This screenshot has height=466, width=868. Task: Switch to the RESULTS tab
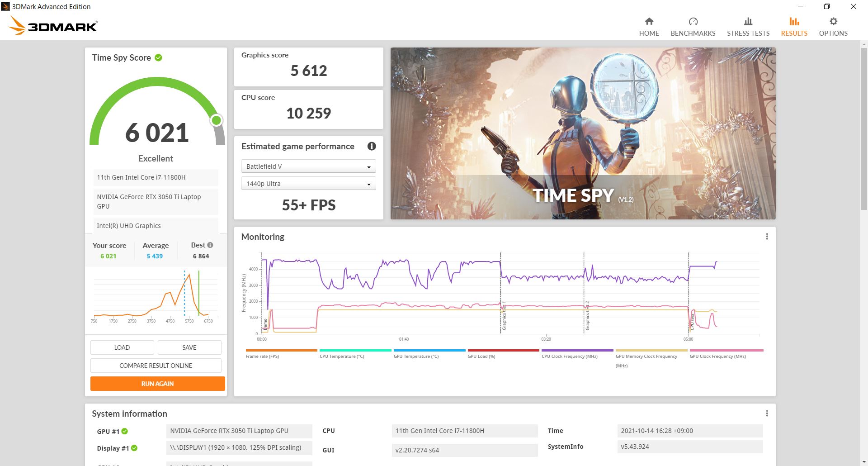[794, 27]
